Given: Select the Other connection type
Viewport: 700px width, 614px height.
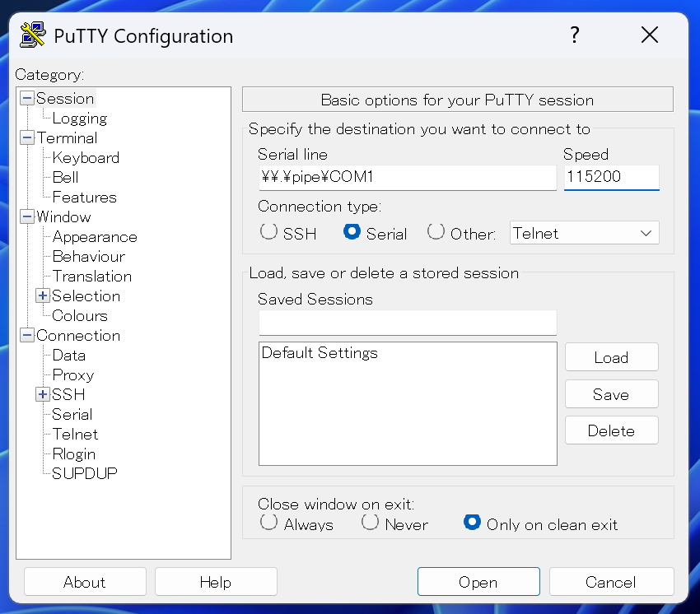Looking at the screenshot, I should tap(435, 233).
